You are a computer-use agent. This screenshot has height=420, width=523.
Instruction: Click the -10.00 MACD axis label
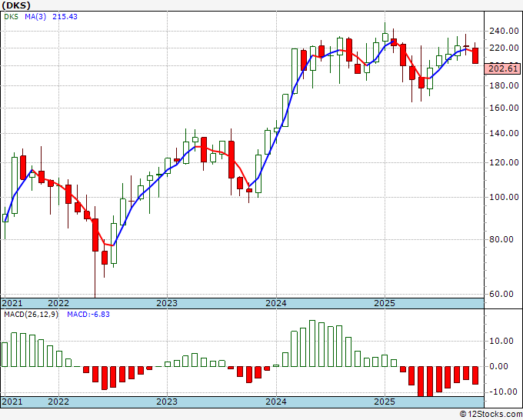(502, 392)
